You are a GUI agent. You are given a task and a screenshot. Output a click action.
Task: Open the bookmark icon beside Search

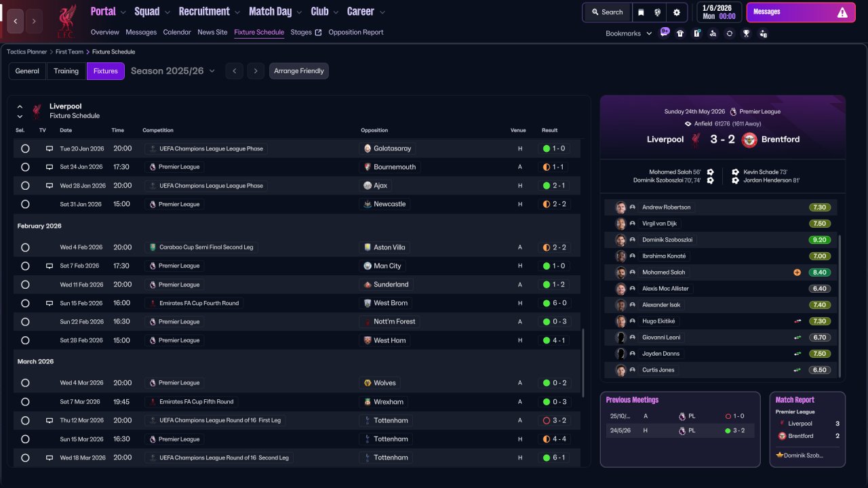(x=641, y=12)
